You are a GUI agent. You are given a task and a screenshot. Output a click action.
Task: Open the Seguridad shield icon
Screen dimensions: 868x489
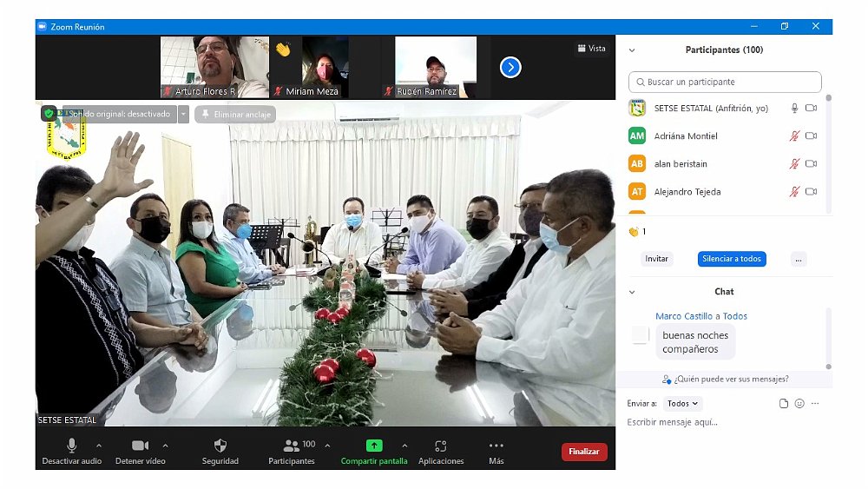click(x=220, y=446)
